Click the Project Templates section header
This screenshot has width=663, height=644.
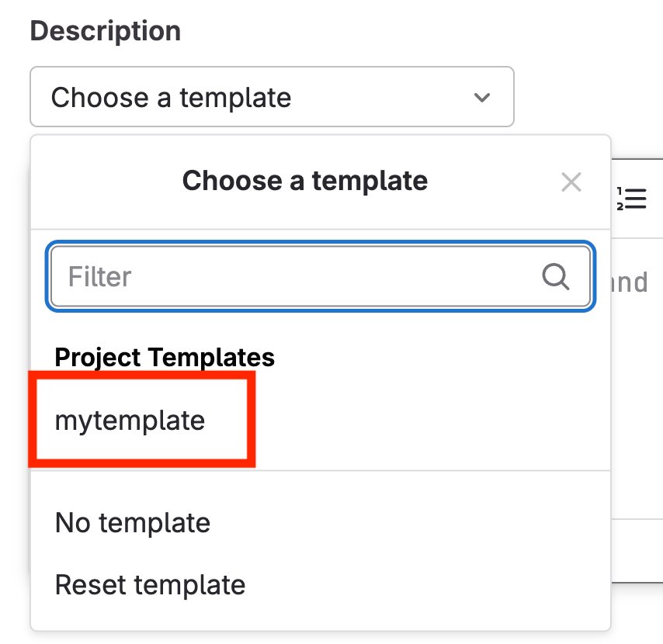point(165,358)
